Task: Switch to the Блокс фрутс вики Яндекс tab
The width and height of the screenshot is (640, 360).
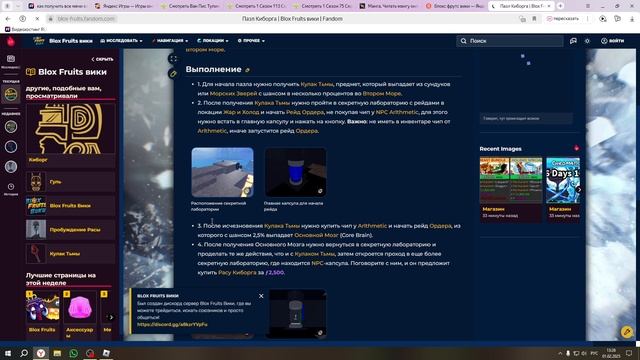Action: point(455,6)
